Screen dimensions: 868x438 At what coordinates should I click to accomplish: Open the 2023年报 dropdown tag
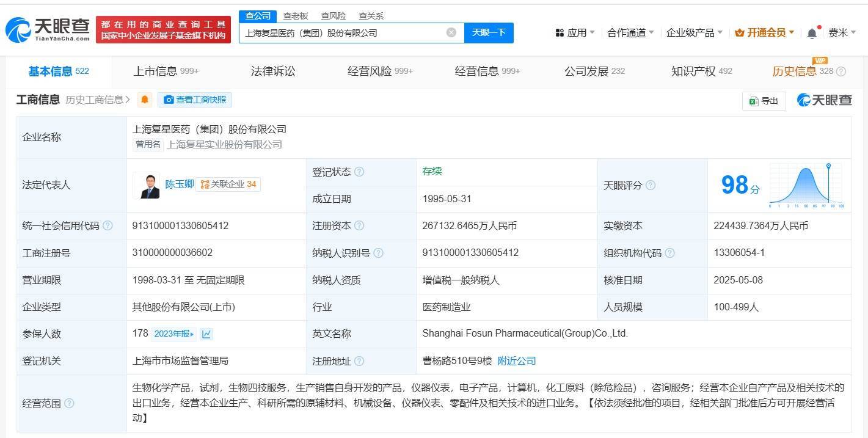(173, 334)
